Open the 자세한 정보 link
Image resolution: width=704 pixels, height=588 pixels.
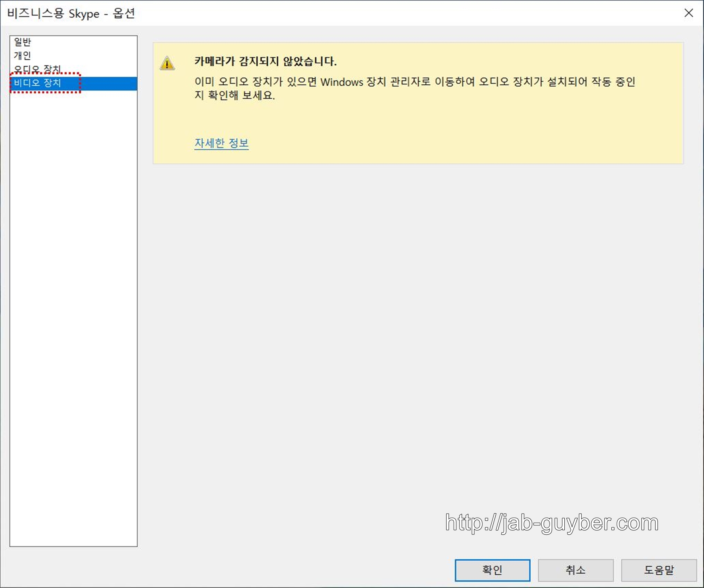[x=221, y=143]
